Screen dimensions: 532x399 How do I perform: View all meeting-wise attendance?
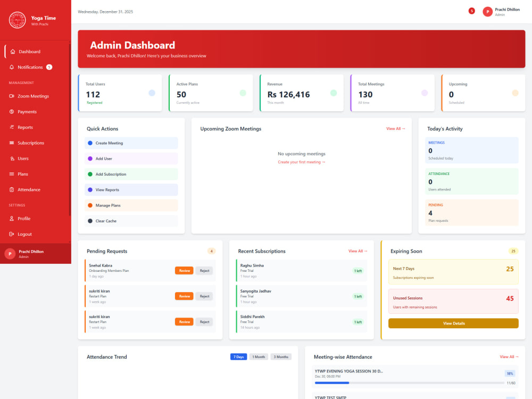pyautogui.click(x=509, y=357)
